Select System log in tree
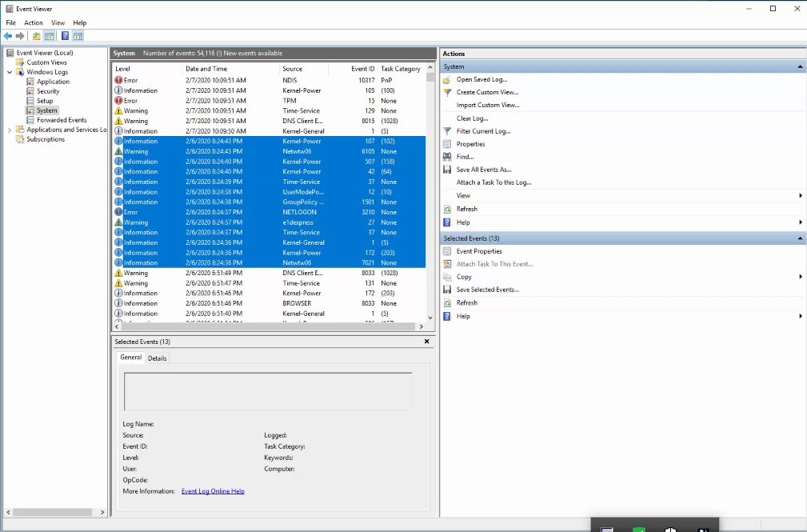The width and height of the screenshot is (807, 532). tap(47, 110)
